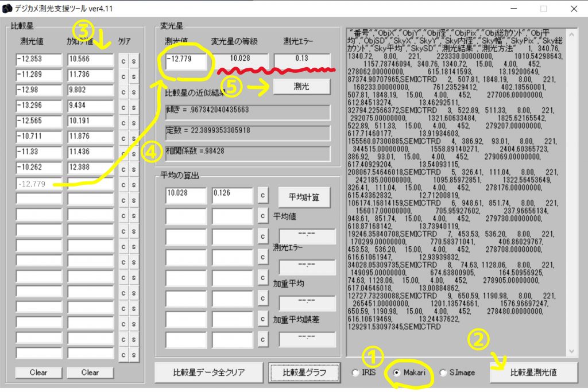588x392 pixels.
Task: Click the 比較星グラフ button
Action: click(x=304, y=372)
